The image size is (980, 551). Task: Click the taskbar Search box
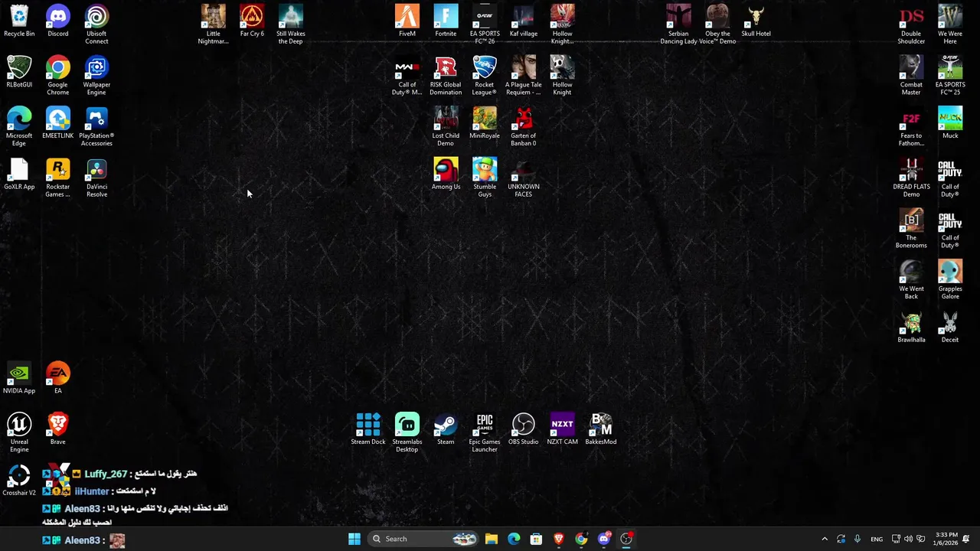tap(424, 539)
